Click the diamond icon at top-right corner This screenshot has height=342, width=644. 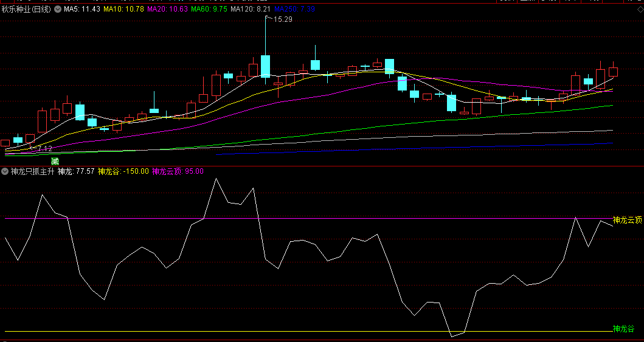click(x=639, y=9)
